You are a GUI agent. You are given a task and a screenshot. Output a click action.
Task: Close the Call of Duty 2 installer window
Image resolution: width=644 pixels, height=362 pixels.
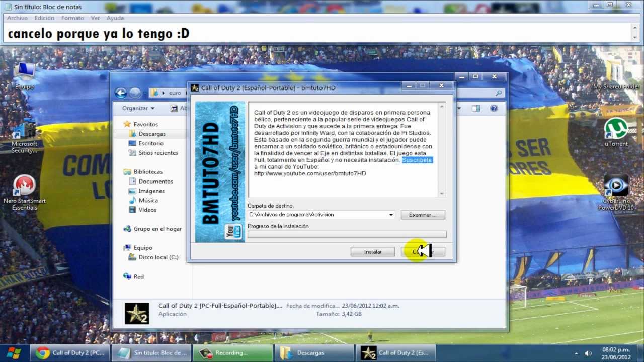[x=441, y=86]
